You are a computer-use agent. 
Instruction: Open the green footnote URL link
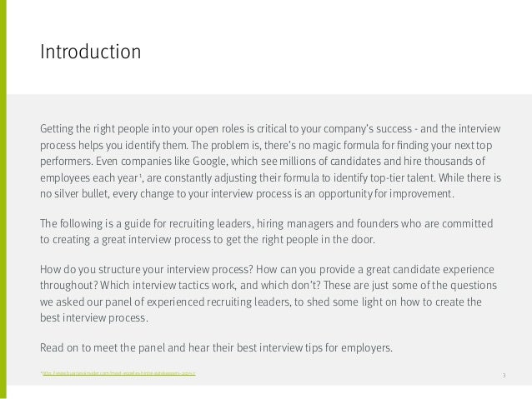118,373
